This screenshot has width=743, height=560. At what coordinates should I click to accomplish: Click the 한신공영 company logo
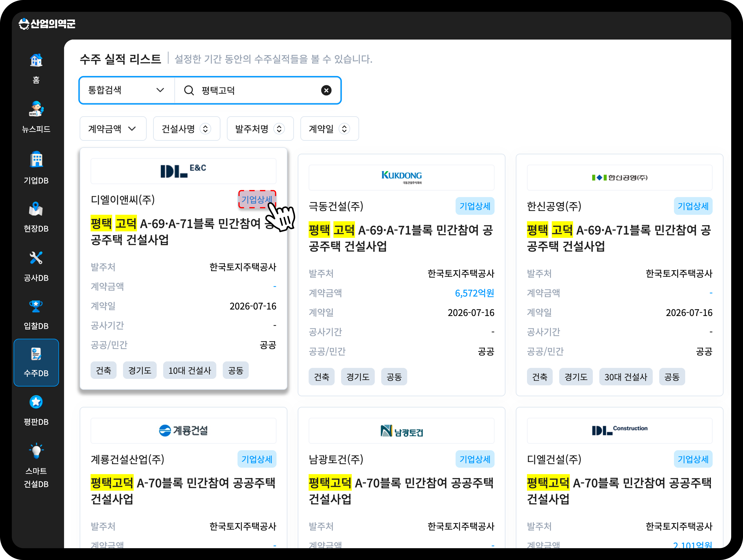[x=619, y=177]
